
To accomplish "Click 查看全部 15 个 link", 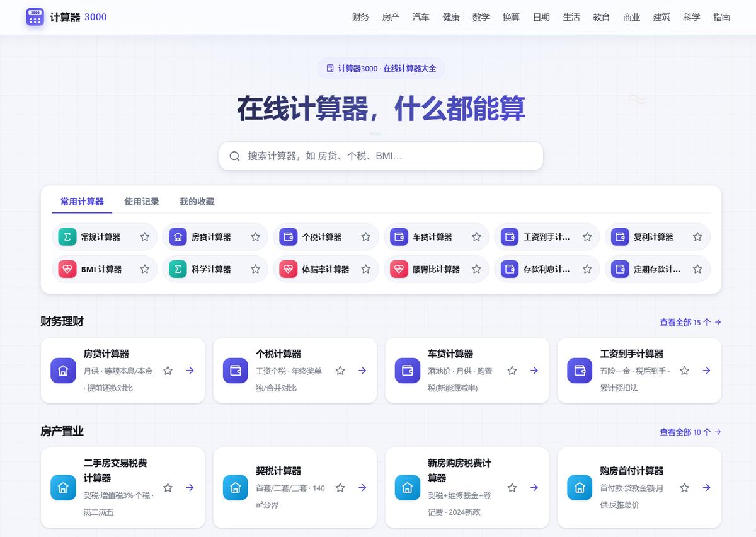I will (690, 322).
